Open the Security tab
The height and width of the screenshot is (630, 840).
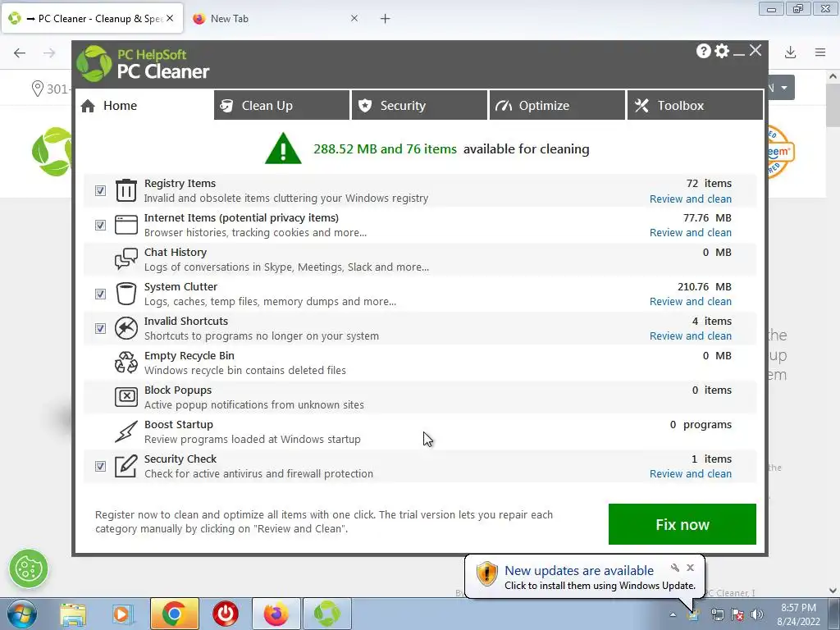(x=419, y=106)
